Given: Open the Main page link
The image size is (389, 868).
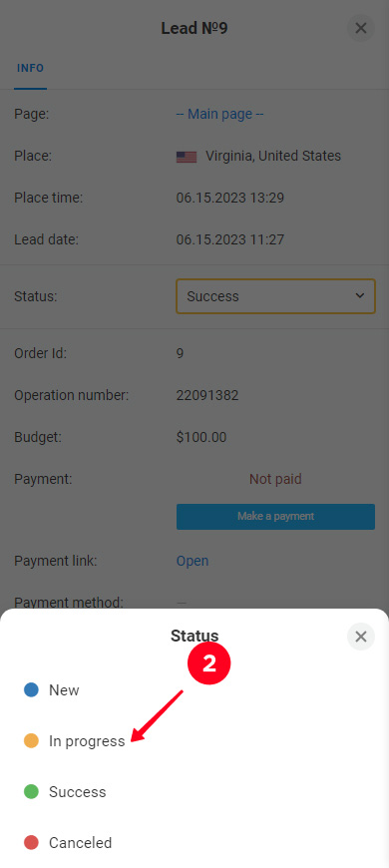Looking at the screenshot, I should (219, 114).
